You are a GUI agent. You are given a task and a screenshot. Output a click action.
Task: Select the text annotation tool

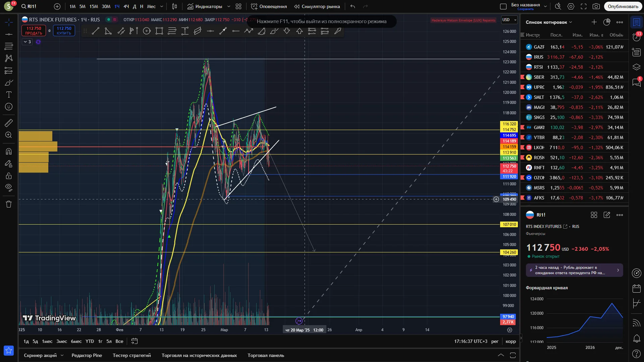9,95
